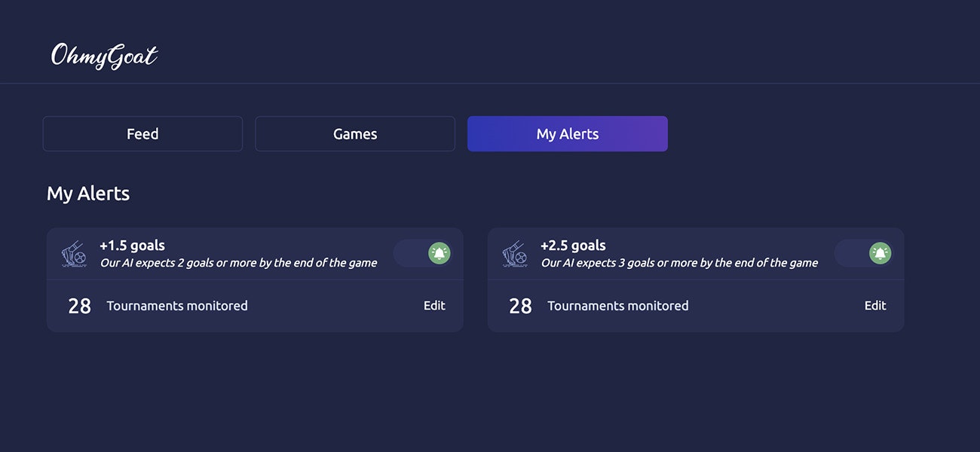Image resolution: width=980 pixels, height=452 pixels.
Task: Click the +2.5 goals alert title
Action: tap(573, 246)
